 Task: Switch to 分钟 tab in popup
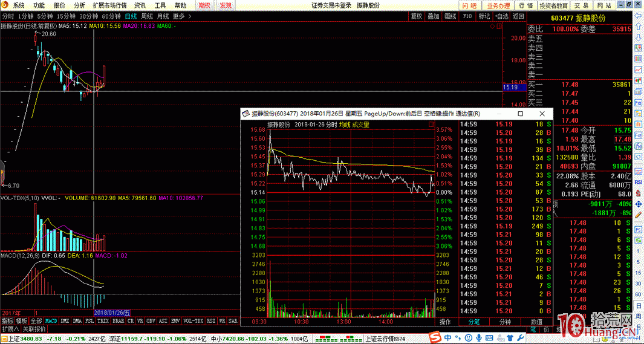[x=505, y=322]
